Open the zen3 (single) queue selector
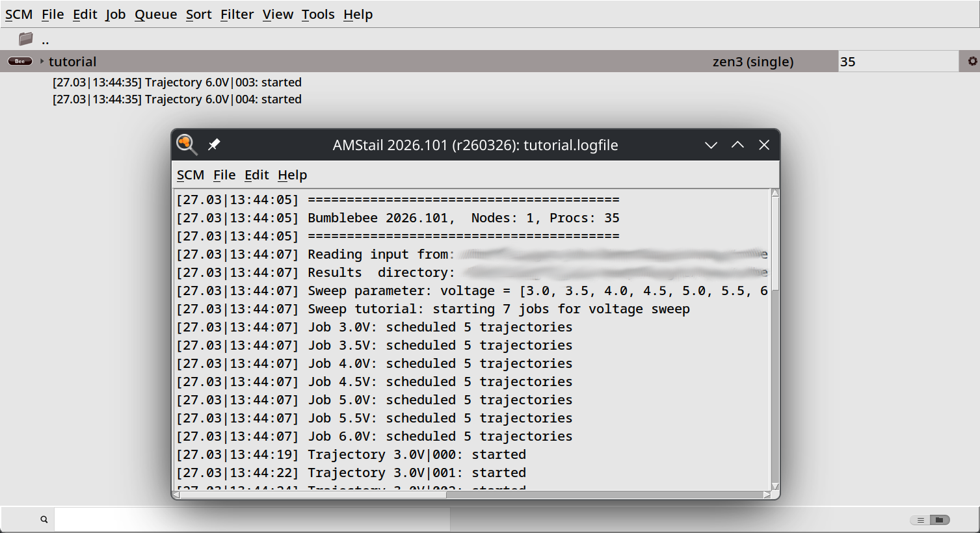The image size is (980, 533). [x=752, y=62]
